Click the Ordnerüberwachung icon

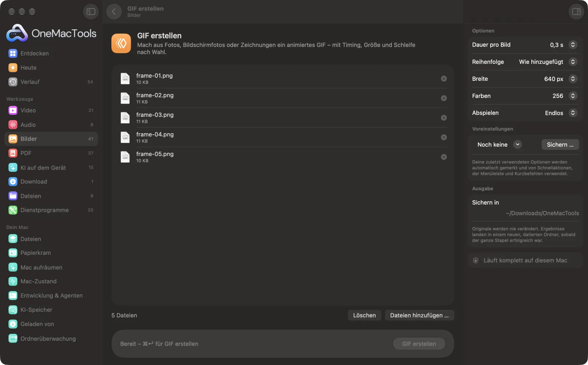[x=13, y=339]
